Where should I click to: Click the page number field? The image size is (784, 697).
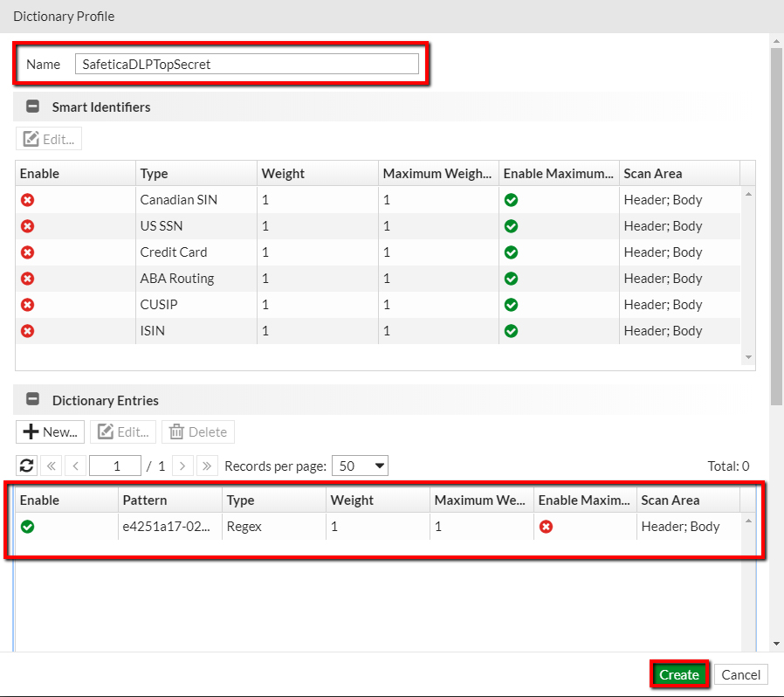click(x=115, y=466)
